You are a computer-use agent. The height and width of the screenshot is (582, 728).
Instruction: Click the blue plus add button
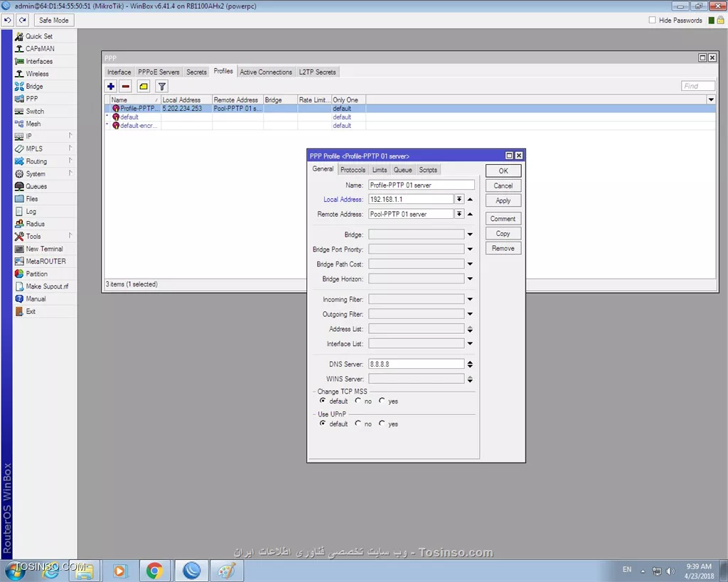(111, 86)
